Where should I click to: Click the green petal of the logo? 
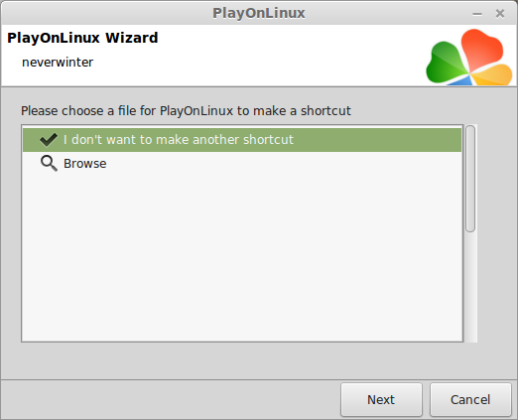tap(446, 63)
